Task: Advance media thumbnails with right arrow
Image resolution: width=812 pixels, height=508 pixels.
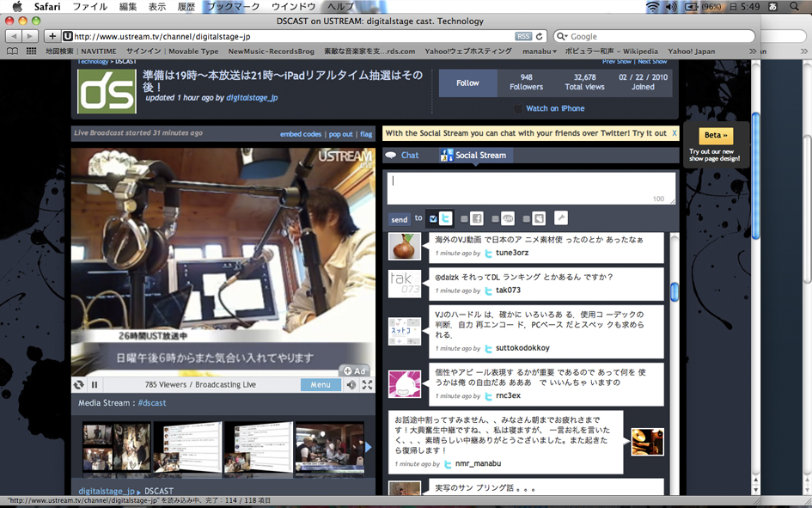Action: [x=369, y=447]
